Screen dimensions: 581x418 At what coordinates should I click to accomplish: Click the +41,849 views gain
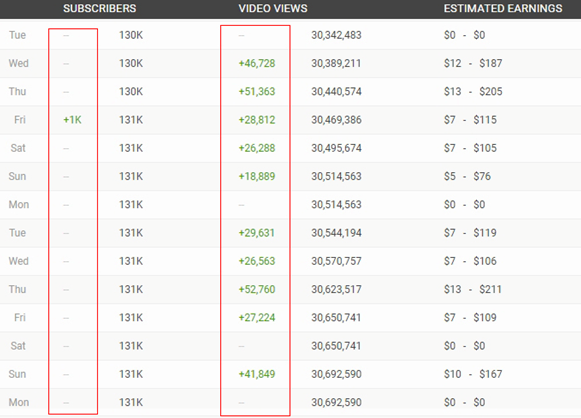[x=257, y=374]
